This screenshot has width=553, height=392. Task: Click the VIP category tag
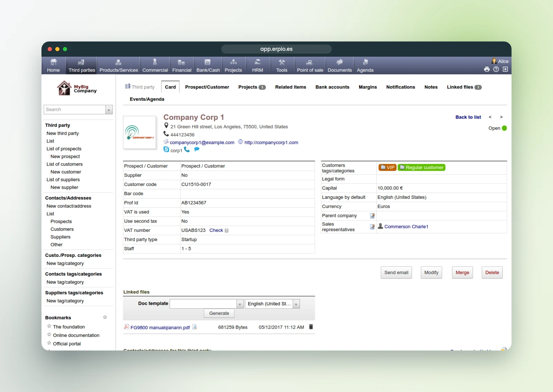pyautogui.click(x=387, y=167)
